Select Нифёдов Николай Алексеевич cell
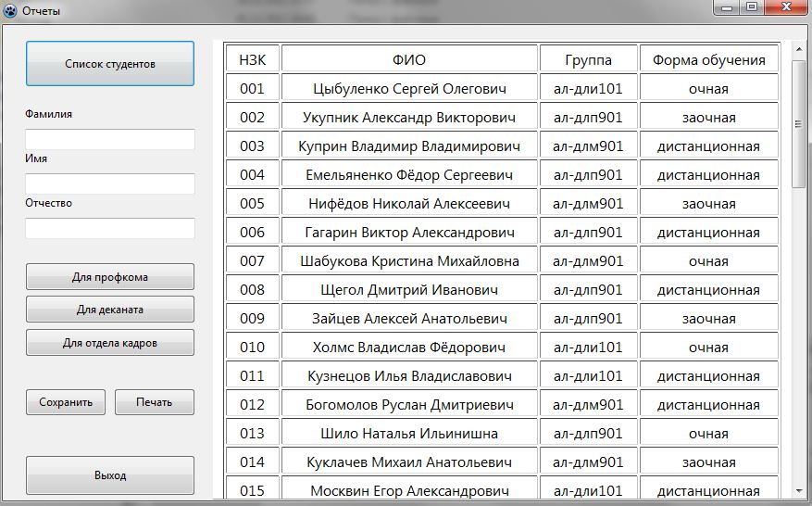 click(x=409, y=204)
